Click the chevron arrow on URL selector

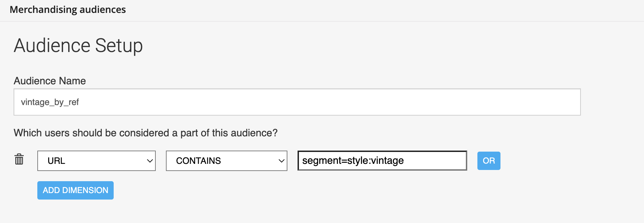pos(150,161)
